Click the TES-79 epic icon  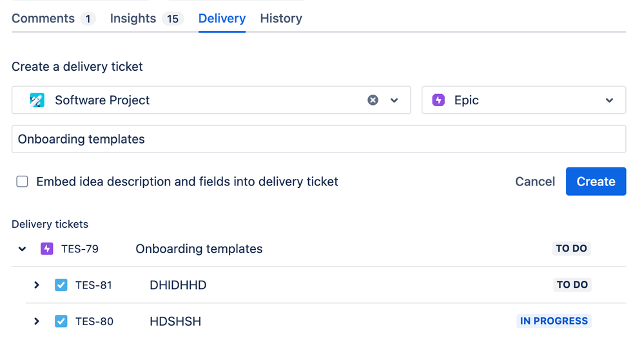46,249
